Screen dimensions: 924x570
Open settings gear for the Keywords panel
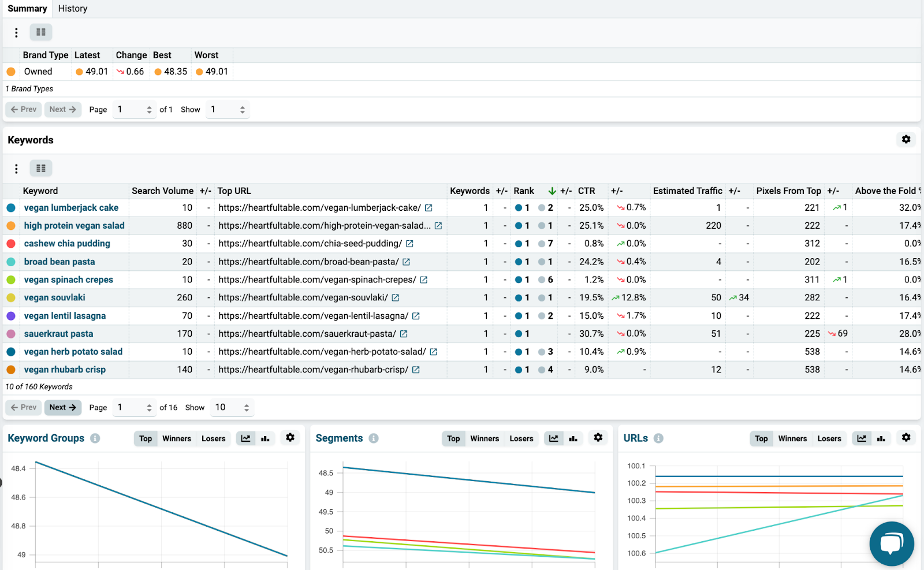(906, 139)
